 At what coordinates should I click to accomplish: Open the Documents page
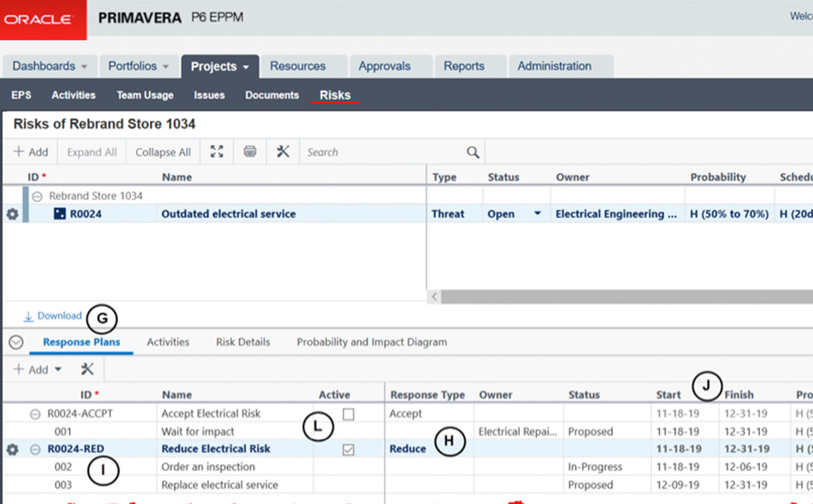pyautogui.click(x=272, y=95)
